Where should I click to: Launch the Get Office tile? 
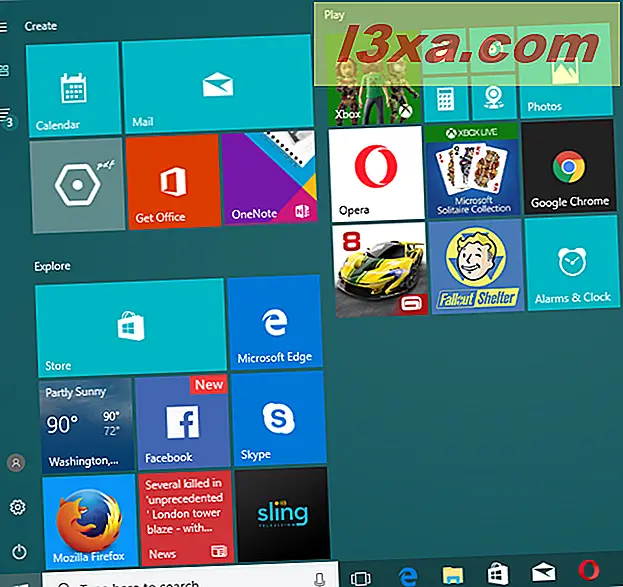tap(173, 181)
